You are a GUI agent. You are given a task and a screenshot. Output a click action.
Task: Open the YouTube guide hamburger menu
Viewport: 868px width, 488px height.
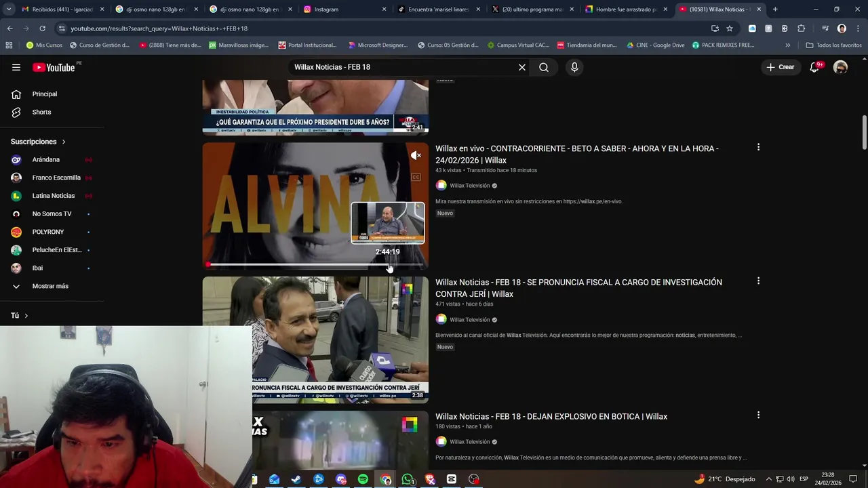(x=16, y=67)
